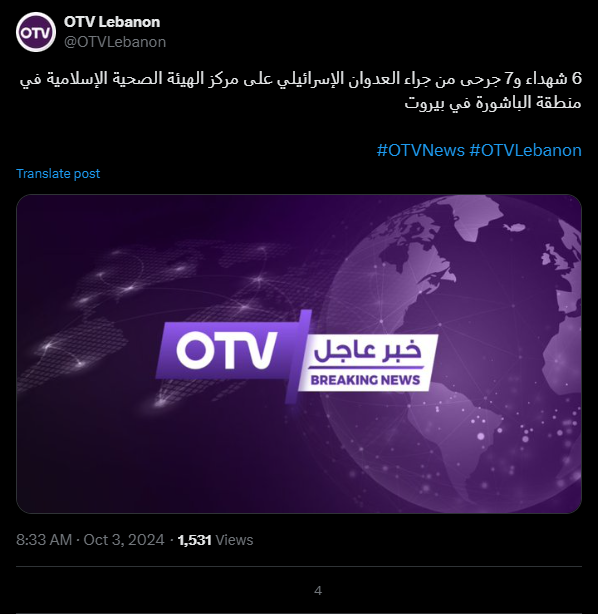The image size is (598, 614).
Task: Open the #OTVLebanon hashtag
Action: (x=525, y=150)
